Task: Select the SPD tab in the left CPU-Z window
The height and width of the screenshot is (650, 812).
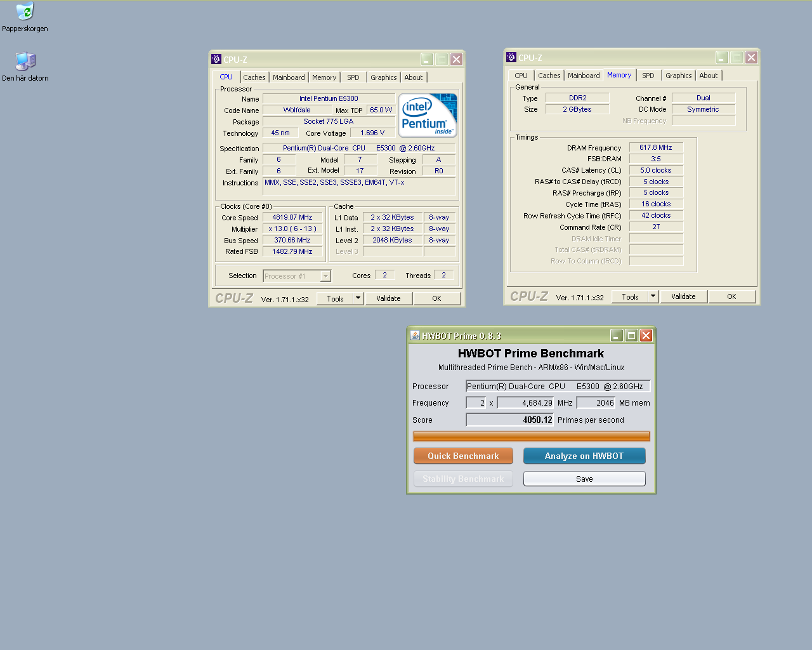Action: pos(353,77)
